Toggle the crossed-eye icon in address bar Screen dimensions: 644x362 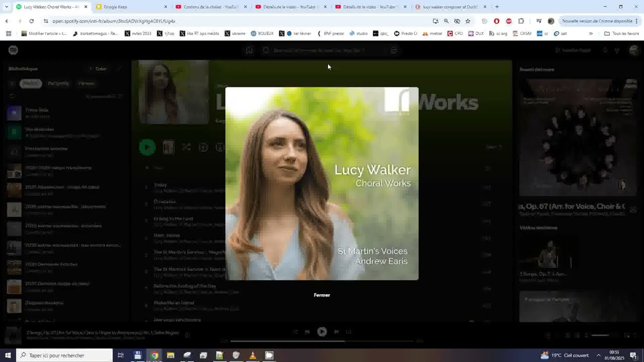click(457, 21)
